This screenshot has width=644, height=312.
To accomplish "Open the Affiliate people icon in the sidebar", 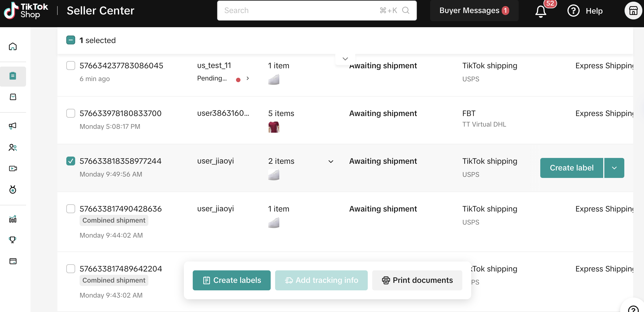I will pyautogui.click(x=13, y=147).
